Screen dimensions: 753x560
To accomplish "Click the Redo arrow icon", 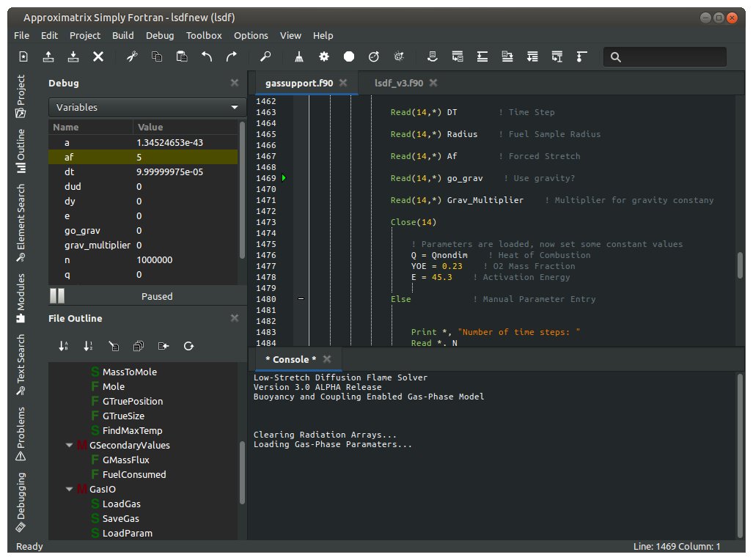I will point(232,56).
